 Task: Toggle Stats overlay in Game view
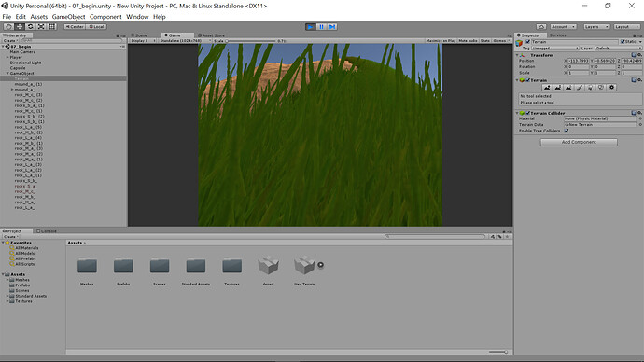(485, 41)
